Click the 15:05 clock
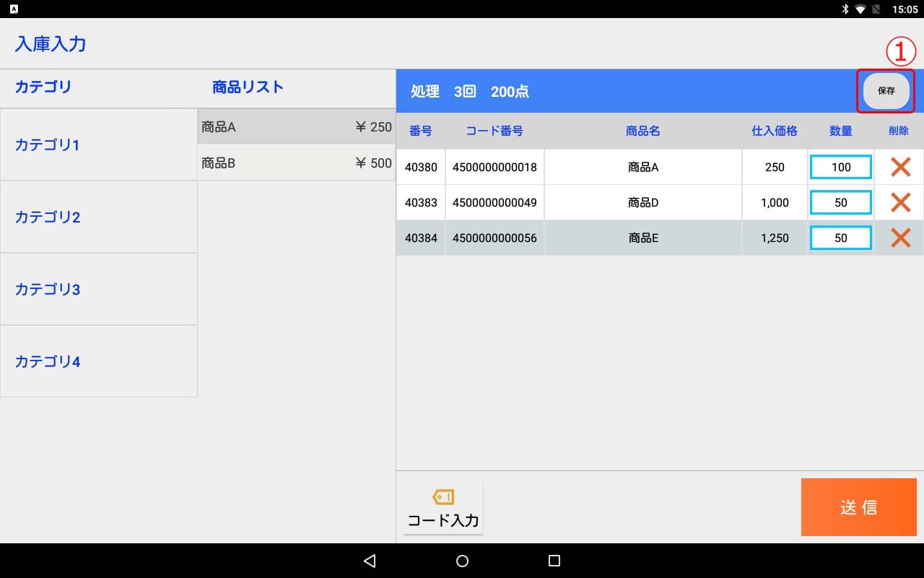 905,9
